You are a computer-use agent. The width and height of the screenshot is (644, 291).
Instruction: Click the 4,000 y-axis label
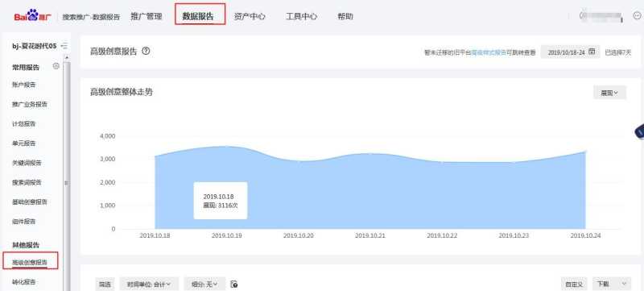(108, 136)
